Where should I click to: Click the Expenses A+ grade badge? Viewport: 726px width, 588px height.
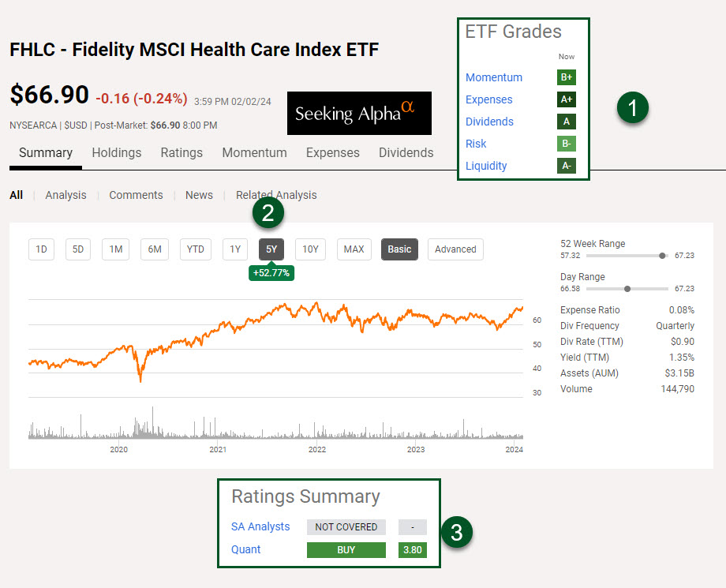[566, 99]
